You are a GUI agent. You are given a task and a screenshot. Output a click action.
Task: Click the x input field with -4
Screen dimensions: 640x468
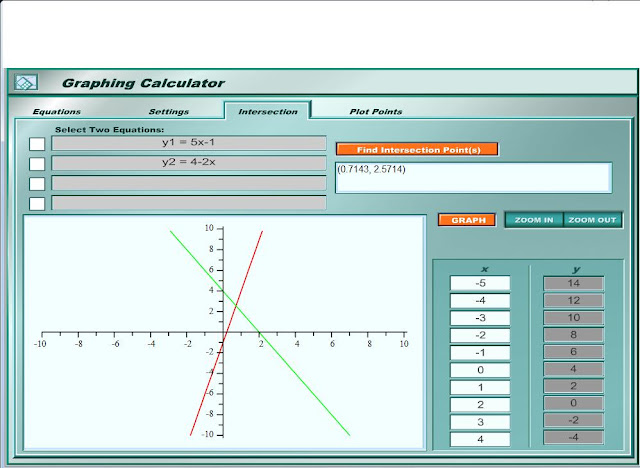(x=480, y=301)
